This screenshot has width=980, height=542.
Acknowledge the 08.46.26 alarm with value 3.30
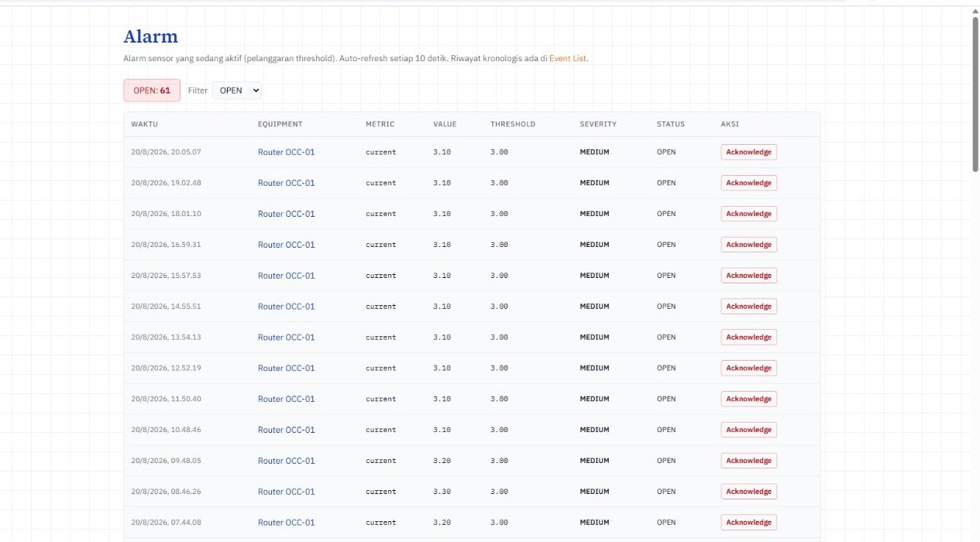[x=748, y=492]
